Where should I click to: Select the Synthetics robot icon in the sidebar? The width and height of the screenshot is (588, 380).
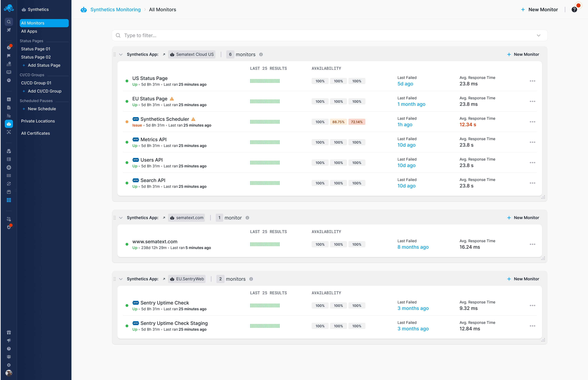[9, 124]
